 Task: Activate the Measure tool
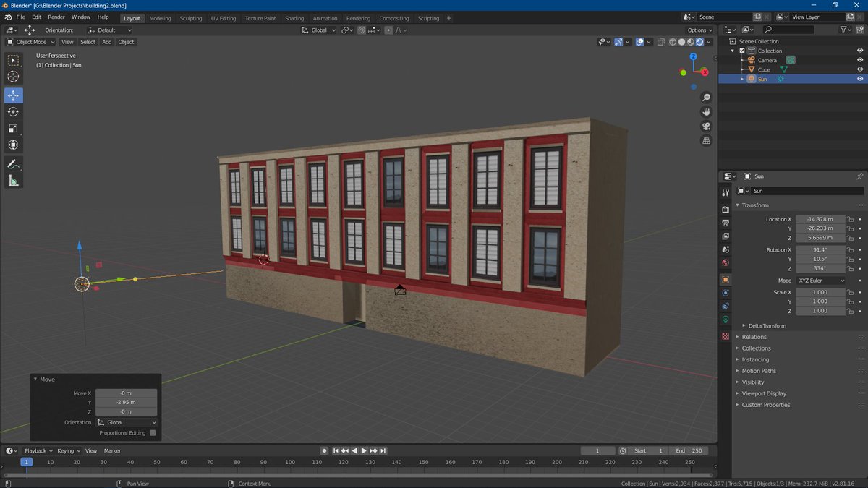pyautogui.click(x=13, y=180)
